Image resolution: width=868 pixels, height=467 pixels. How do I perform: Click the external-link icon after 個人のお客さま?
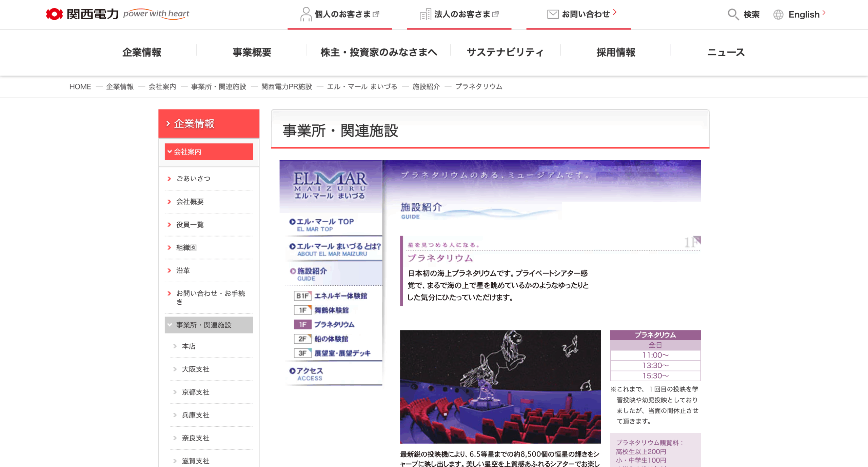coord(376,14)
